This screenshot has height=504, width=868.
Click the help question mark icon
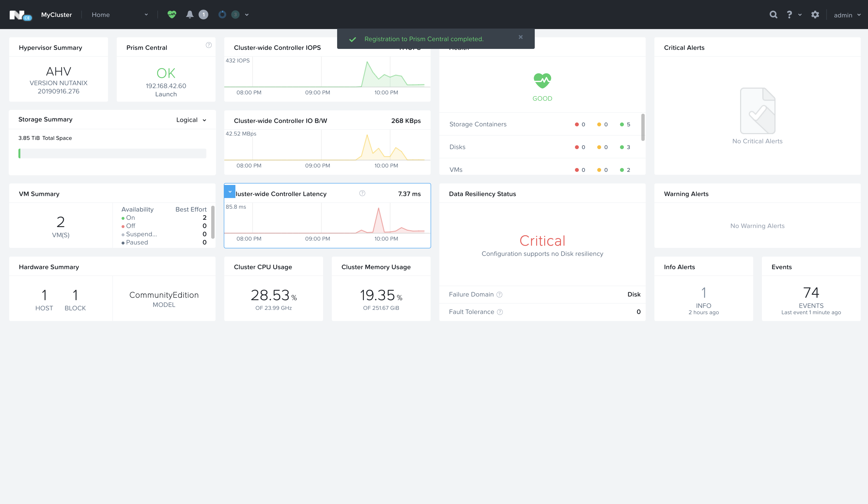click(x=789, y=15)
